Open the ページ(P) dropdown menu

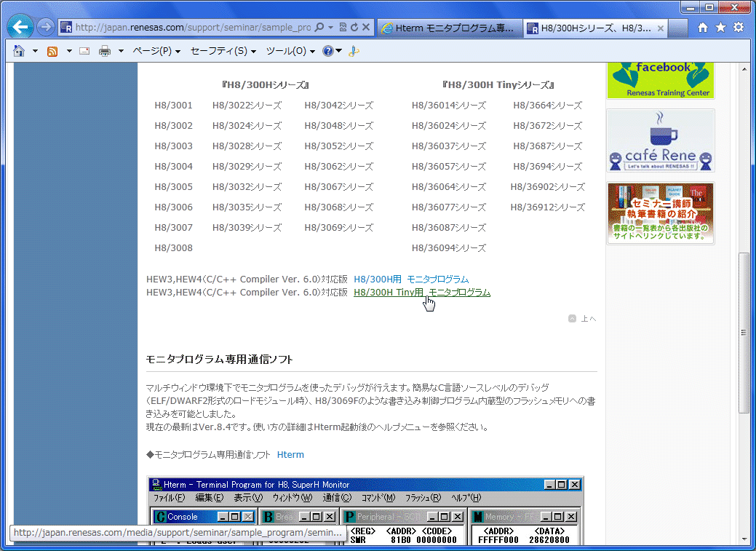click(151, 51)
